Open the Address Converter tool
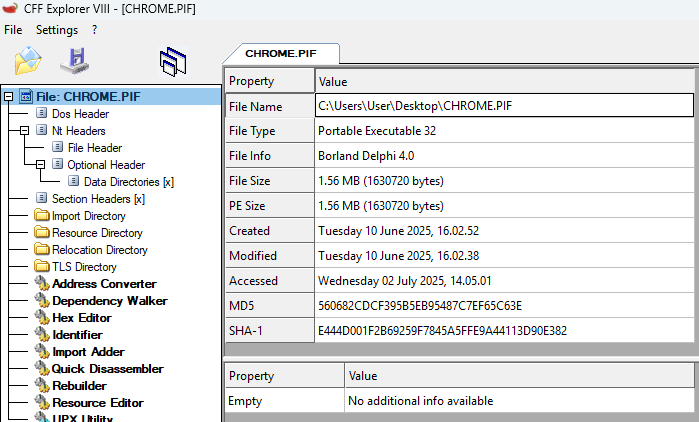Screen dimensions: 699x422 pyautogui.click(x=104, y=283)
